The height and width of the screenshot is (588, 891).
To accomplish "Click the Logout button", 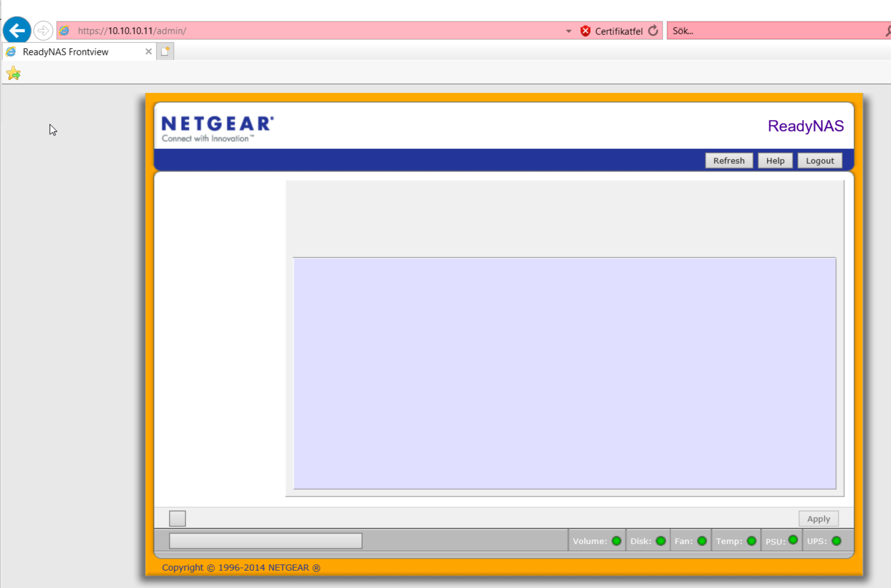I will (x=820, y=160).
